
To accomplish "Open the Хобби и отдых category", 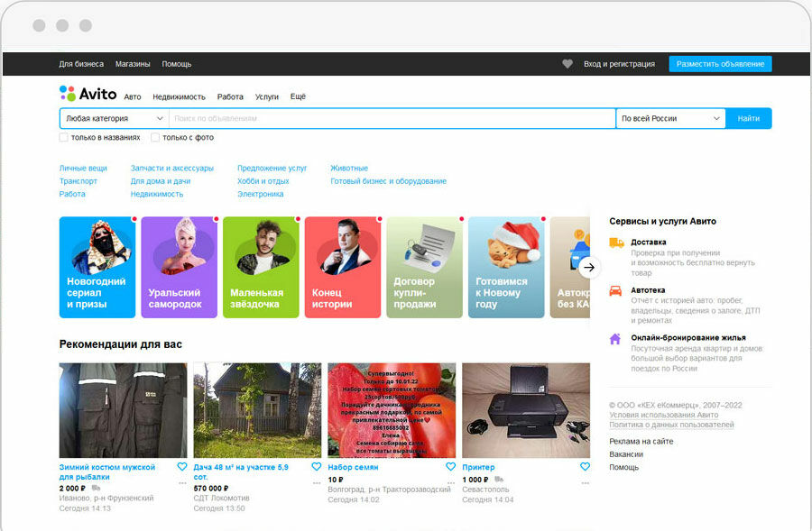I will [263, 181].
